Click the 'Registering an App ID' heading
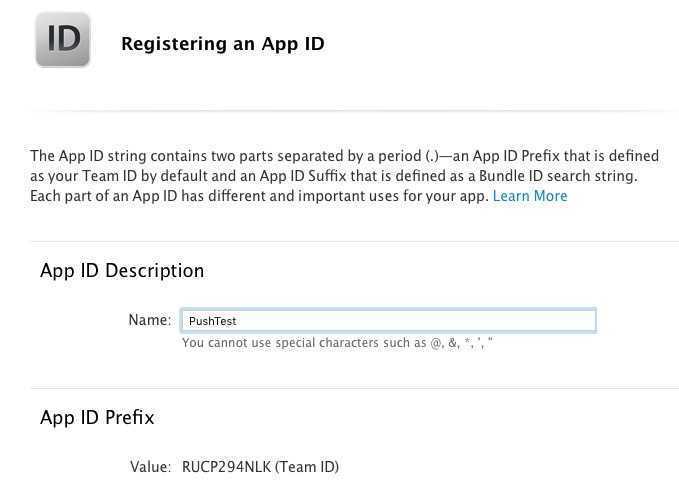 222,44
